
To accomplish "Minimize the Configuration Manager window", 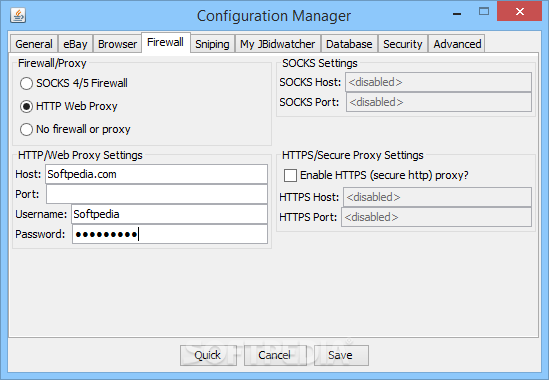I will (457, 14).
